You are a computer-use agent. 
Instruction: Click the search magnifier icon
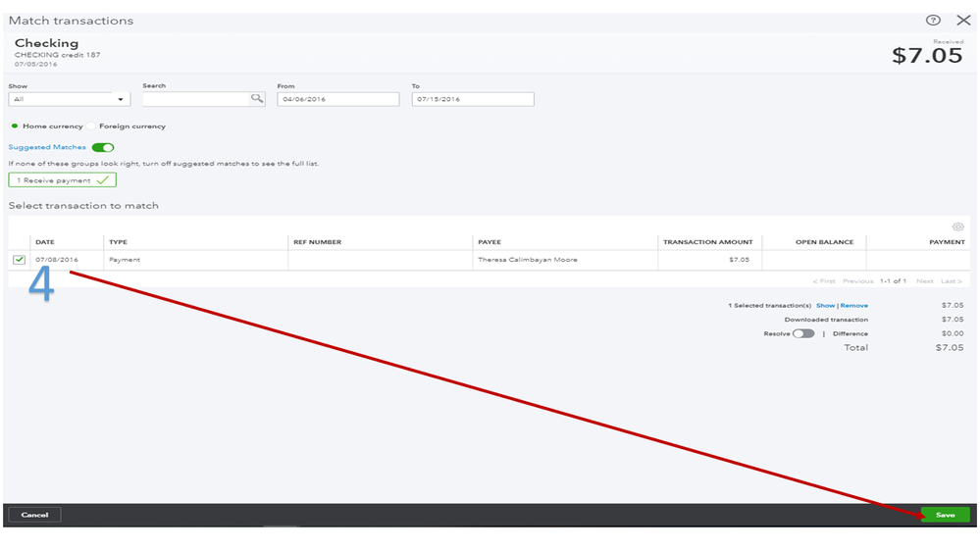click(257, 99)
